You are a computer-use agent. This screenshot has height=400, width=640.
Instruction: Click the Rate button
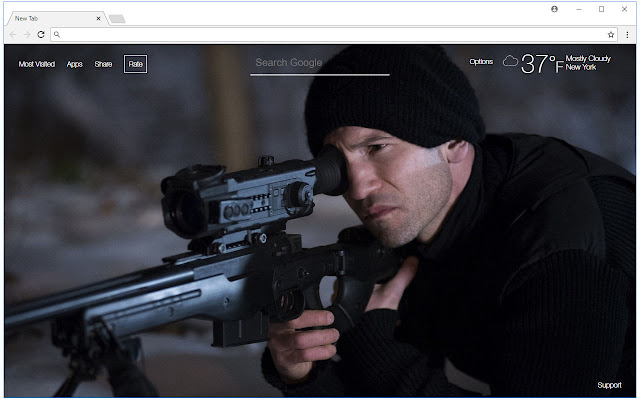tap(136, 64)
